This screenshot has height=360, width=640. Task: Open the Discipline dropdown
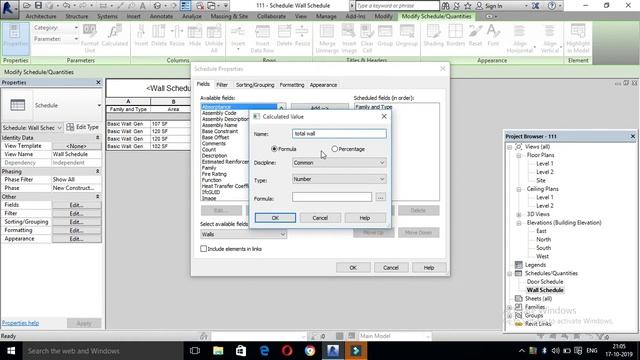(x=339, y=162)
